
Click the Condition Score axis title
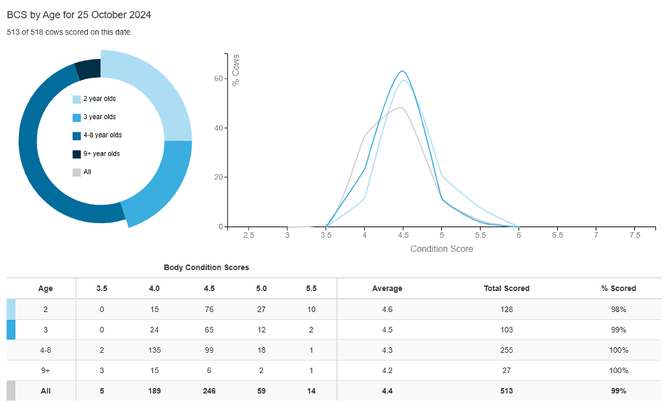click(x=441, y=247)
